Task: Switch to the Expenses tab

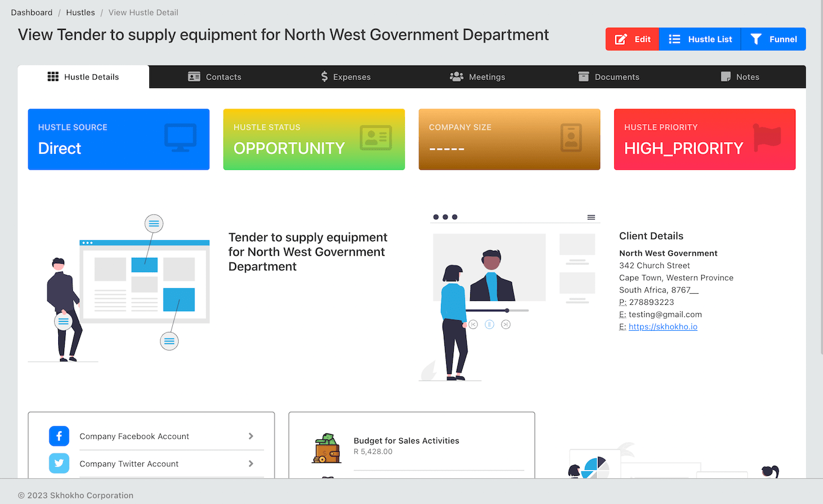Action: click(x=346, y=77)
